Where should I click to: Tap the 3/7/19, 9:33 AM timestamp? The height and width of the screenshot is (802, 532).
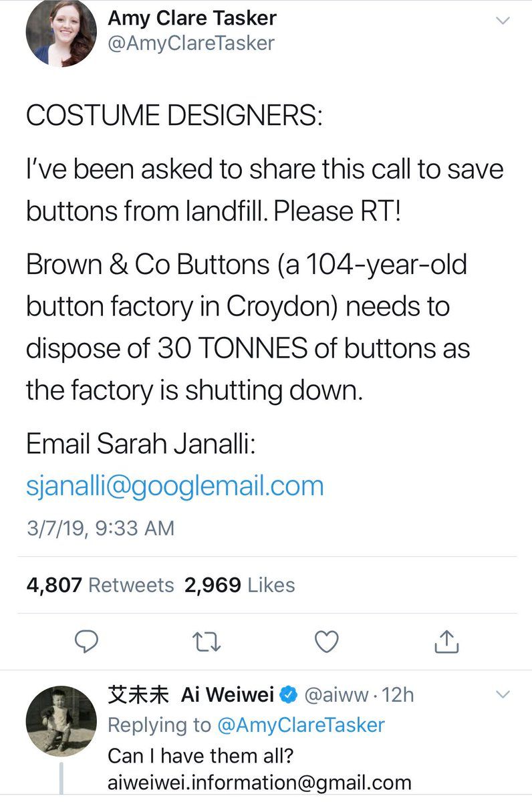click(x=100, y=529)
